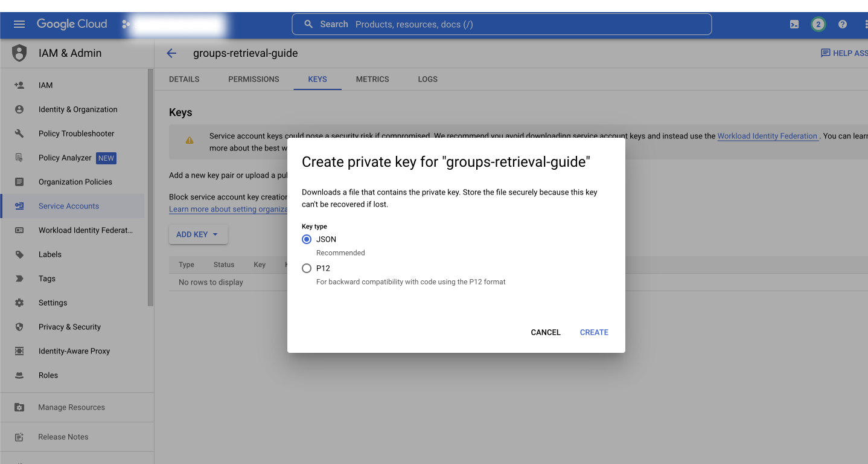Select the P12 key type option
Screen dimensions: 868x464
click(x=307, y=268)
